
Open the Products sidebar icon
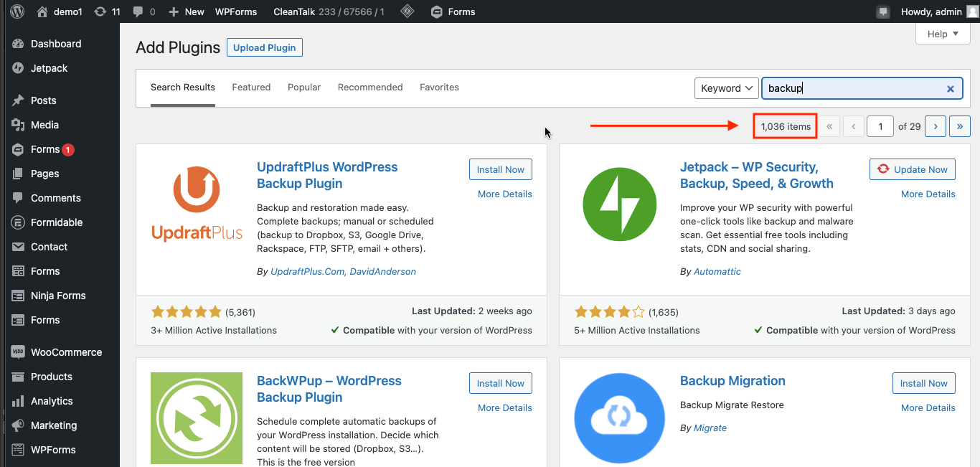(19, 377)
